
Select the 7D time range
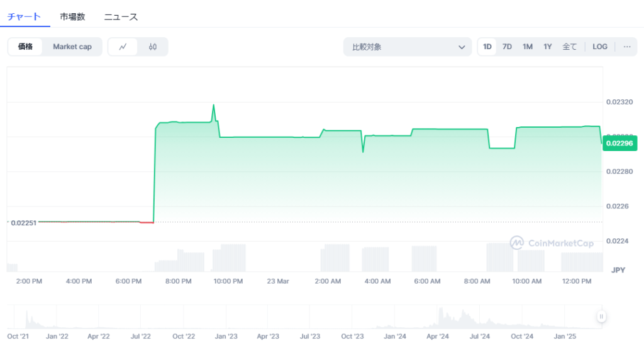coord(507,47)
